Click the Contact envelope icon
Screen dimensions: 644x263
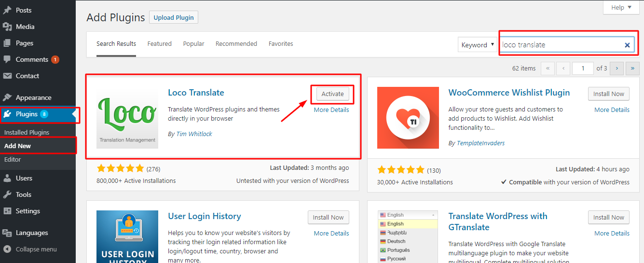[x=7, y=76]
